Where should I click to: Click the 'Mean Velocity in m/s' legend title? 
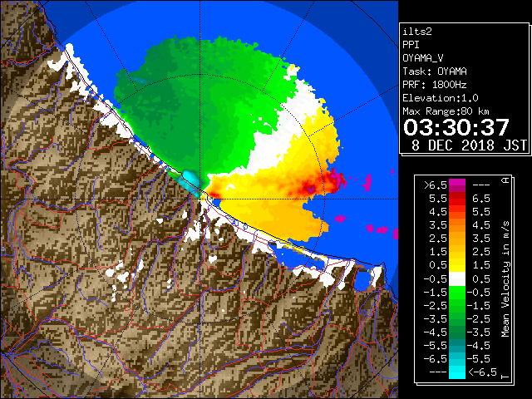(505, 279)
